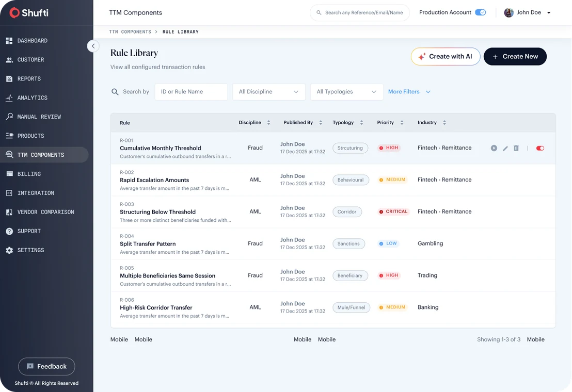
Task: Click the CRITICAL priority badge
Action: pos(393,211)
